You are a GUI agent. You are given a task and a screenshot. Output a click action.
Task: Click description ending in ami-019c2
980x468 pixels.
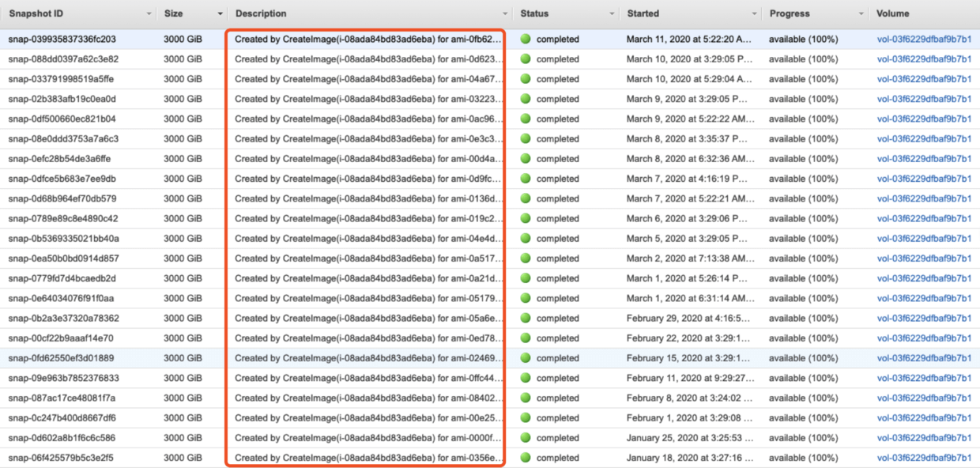coord(368,218)
